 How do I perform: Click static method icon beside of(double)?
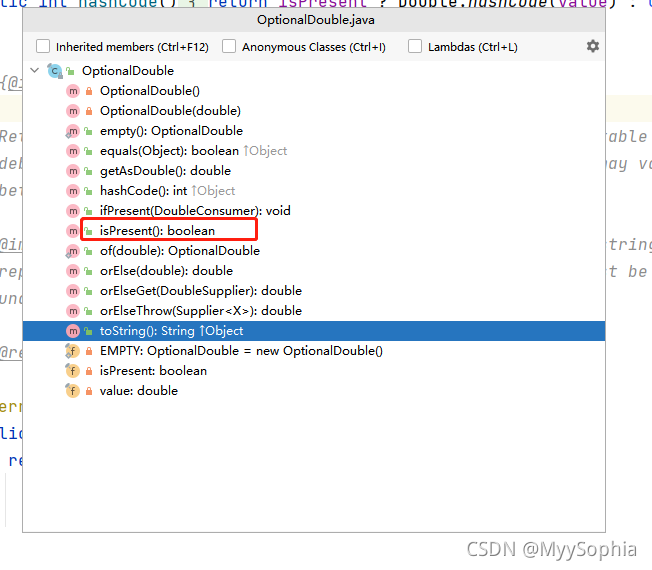(x=73, y=251)
